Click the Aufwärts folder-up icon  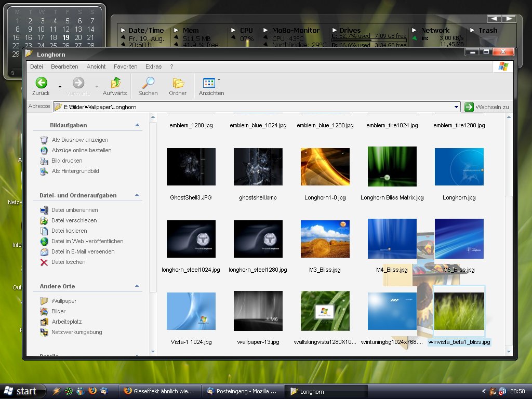tap(115, 83)
